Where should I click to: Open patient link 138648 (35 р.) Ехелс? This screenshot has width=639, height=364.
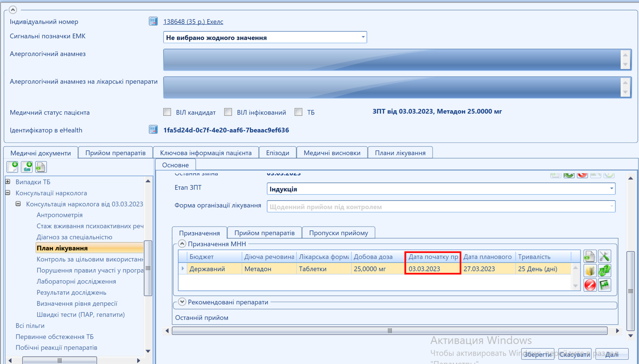tap(193, 21)
